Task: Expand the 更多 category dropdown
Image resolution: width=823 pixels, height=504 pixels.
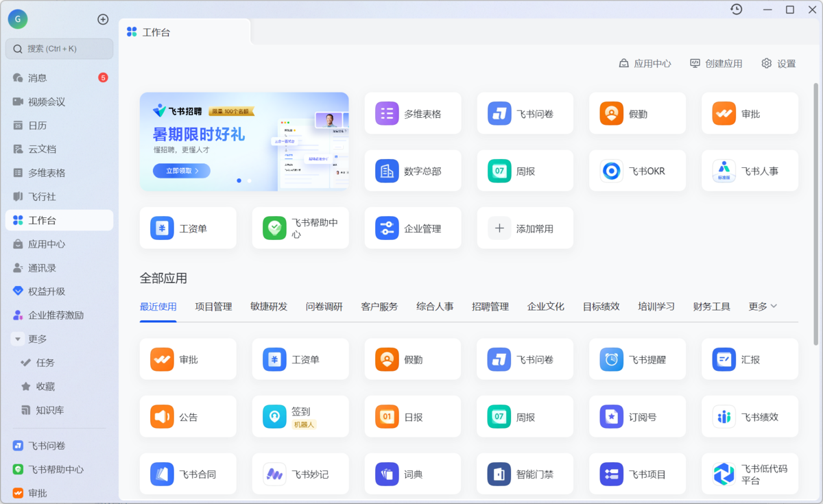Action: 763,307
